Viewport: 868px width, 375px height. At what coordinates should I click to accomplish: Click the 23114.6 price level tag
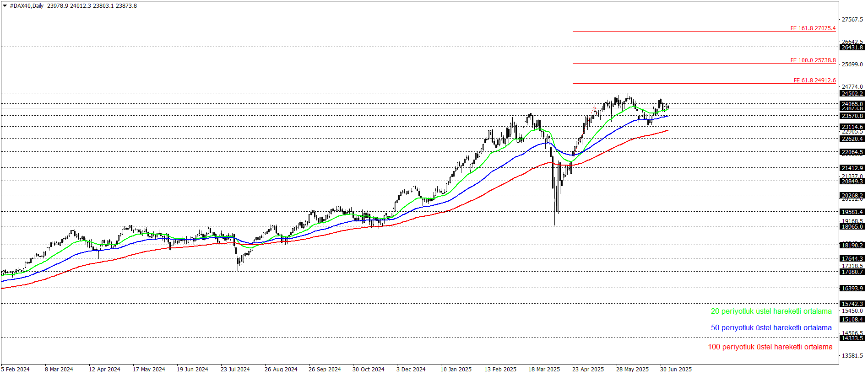click(x=852, y=127)
